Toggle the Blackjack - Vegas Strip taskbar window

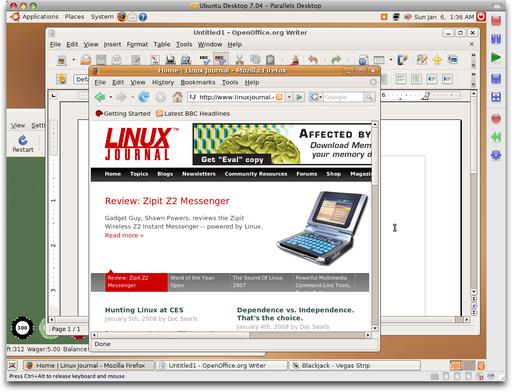(x=354, y=366)
